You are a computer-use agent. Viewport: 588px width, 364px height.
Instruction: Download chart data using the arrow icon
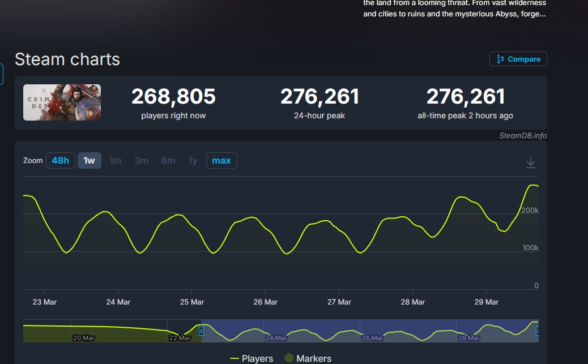pyautogui.click(x=531, y=162)
